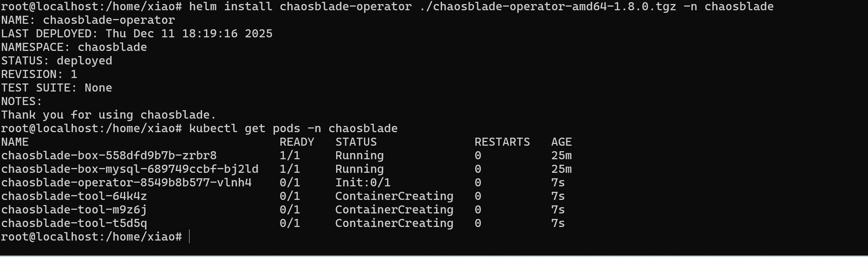Click the RESTARTS column header
Image resolution: width=868 pixels, height=257 pixels.
pos(502,142)
